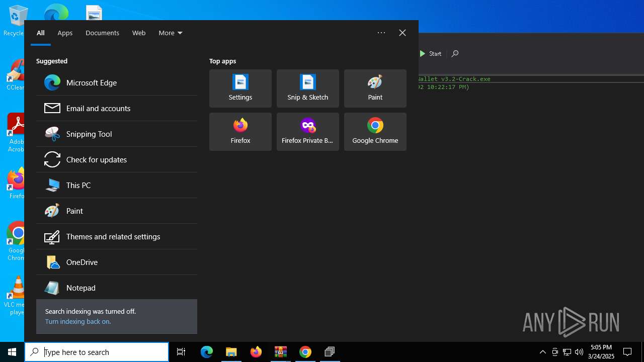The height and width of the screenshot is (362, 644).
Task: Open Firefox Private Browsing tile
Action: coord(308,132)
